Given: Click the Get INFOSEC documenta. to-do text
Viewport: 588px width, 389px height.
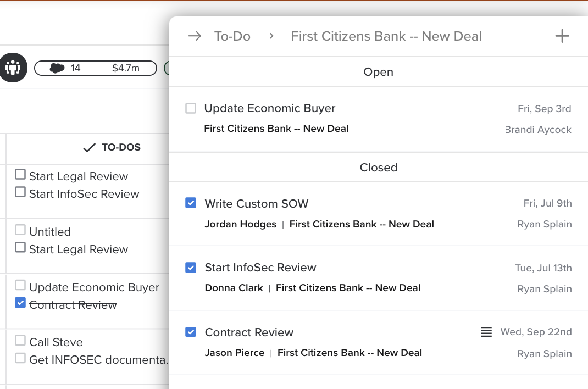Looking at the screenshot, I should coord(98,360).
